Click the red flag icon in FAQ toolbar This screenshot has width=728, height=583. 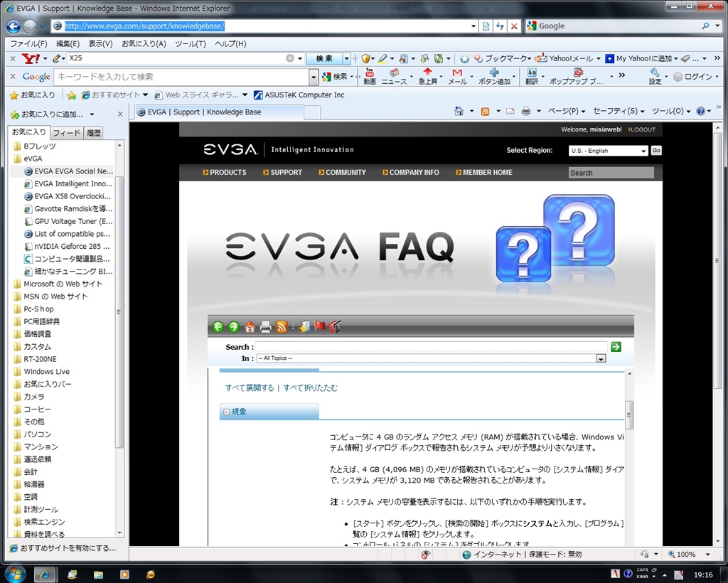319,326
